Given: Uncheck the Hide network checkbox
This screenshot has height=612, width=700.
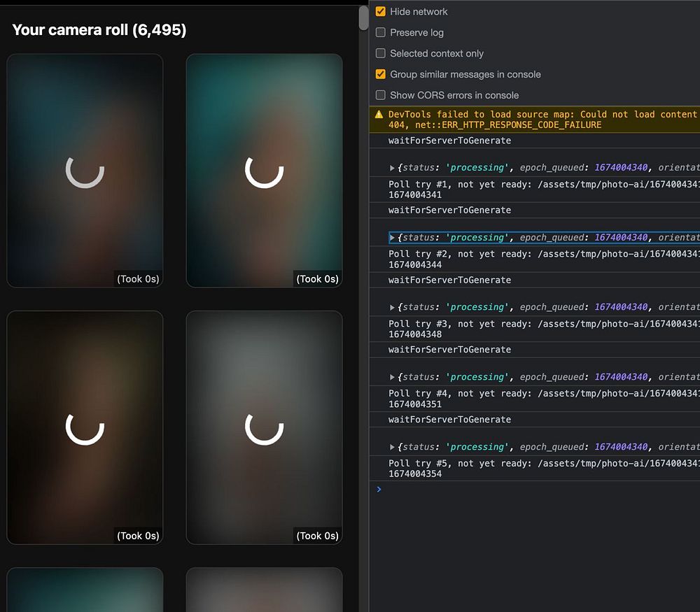Looking at the screenshot, I should [380, 12].
